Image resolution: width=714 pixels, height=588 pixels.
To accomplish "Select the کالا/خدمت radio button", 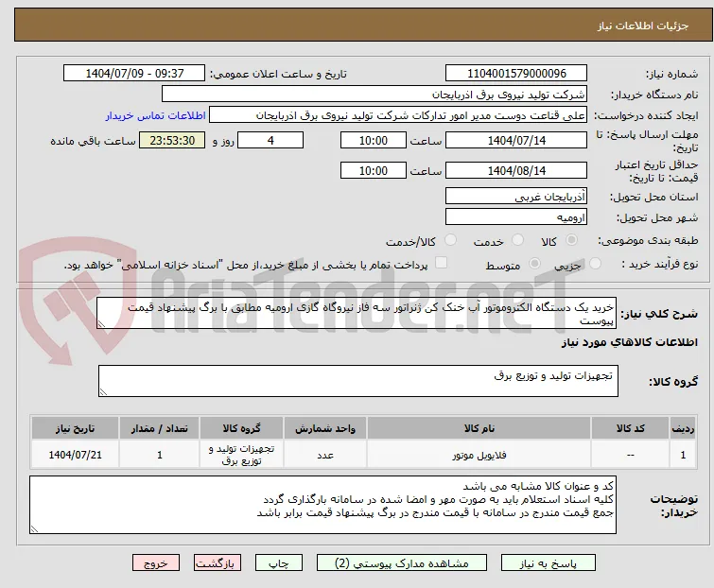I will [450, 240].
